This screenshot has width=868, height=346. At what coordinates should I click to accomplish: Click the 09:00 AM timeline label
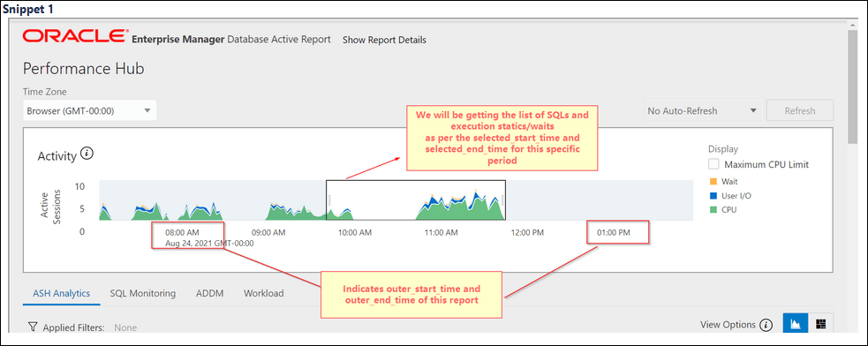point(268,233)
